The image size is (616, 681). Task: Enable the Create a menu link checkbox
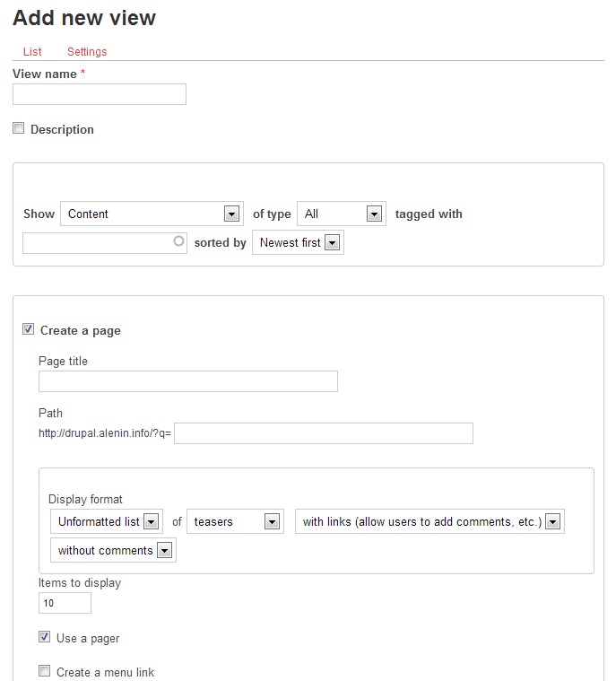coord(44,671)
